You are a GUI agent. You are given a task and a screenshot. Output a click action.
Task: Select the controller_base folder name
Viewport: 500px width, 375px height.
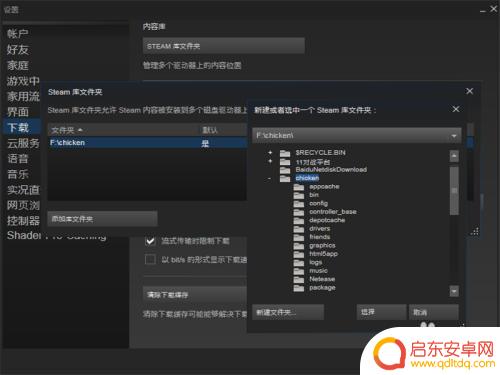333,212
